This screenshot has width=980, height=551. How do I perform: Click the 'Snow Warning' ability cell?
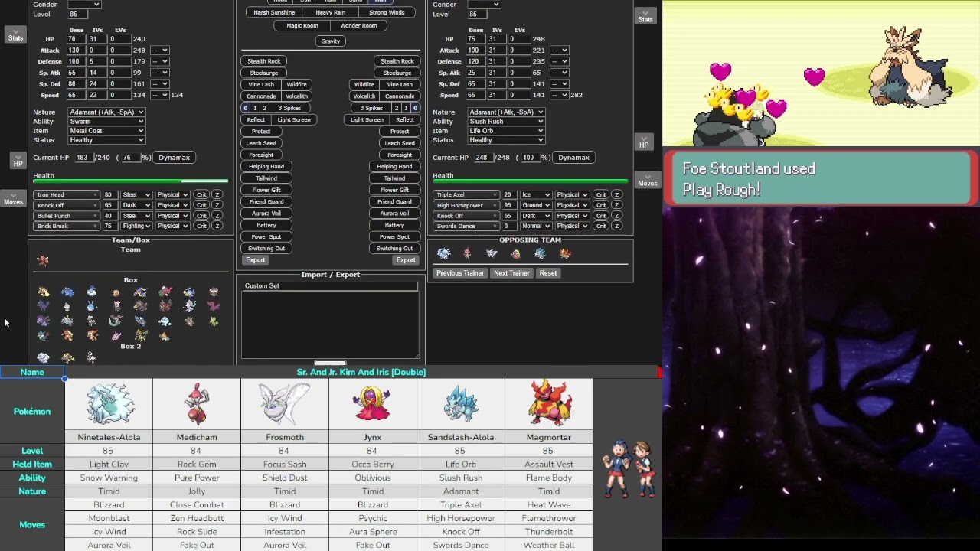109,478
